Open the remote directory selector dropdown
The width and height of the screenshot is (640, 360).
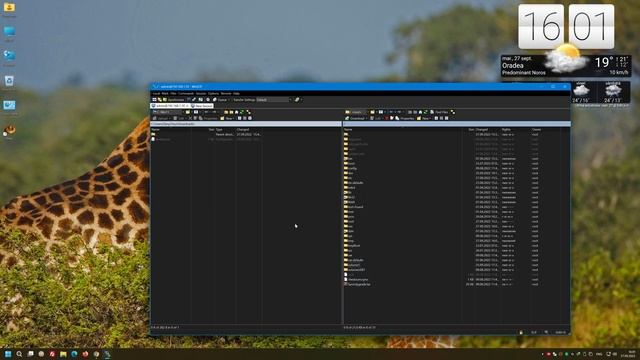[356, 112]
